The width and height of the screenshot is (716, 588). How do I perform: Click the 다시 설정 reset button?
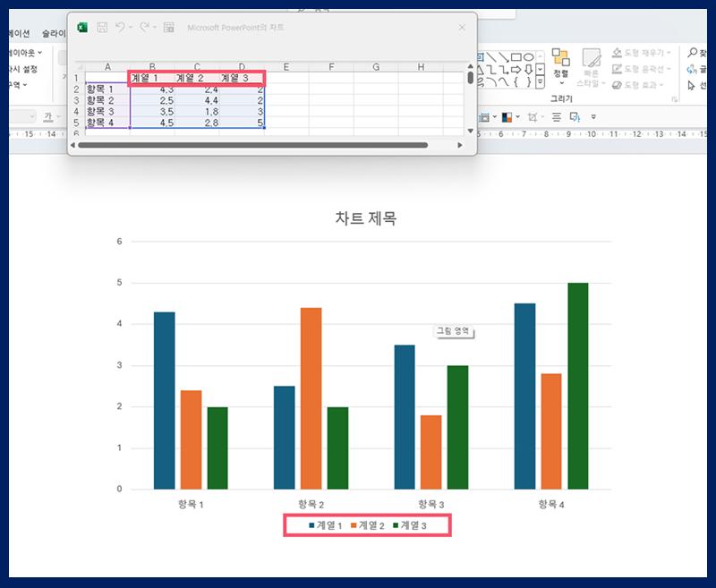pos(23,69)
